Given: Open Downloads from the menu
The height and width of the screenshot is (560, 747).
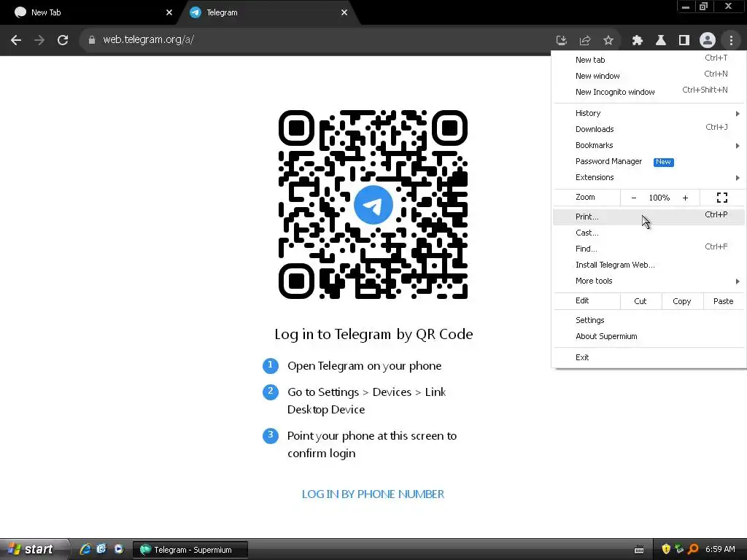Looking at the screenshot, I should coord(649,129).
